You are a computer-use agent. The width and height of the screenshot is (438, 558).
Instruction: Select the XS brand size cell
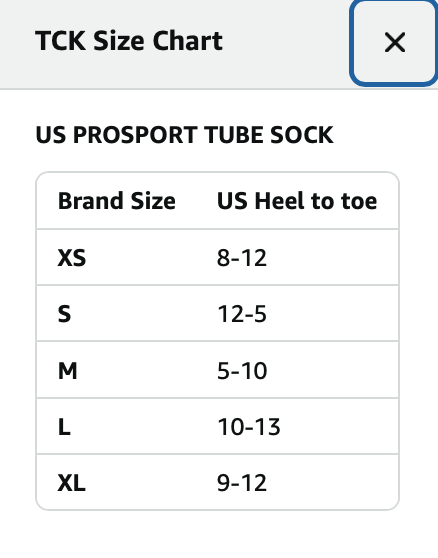[x=72, y=258]
